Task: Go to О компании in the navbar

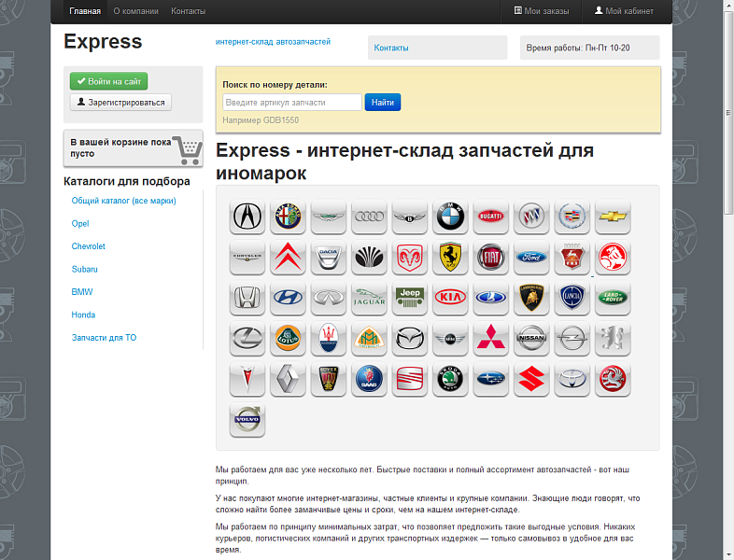Action: tap(135, 11)
